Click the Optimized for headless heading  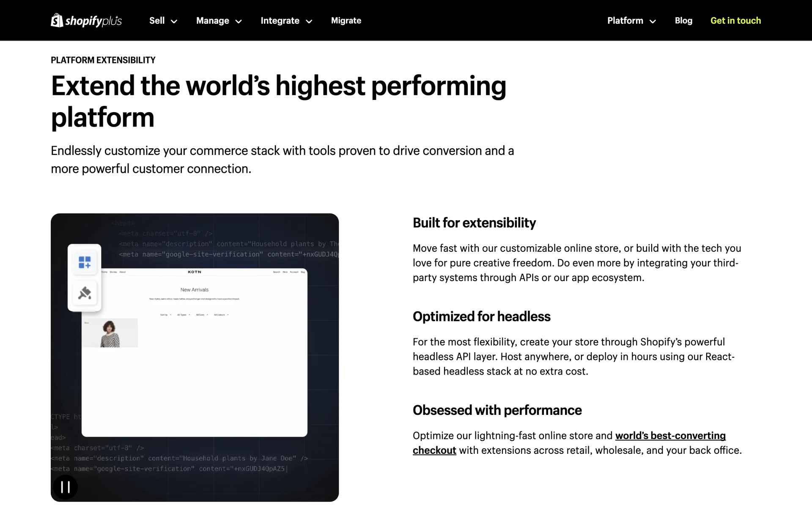pyautogui.click(x=481, y=316)
